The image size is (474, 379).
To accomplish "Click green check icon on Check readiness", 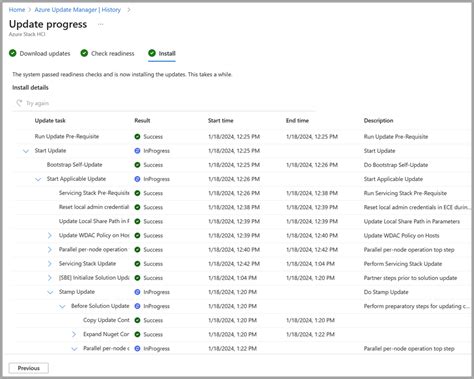I will tap(84, 53).
